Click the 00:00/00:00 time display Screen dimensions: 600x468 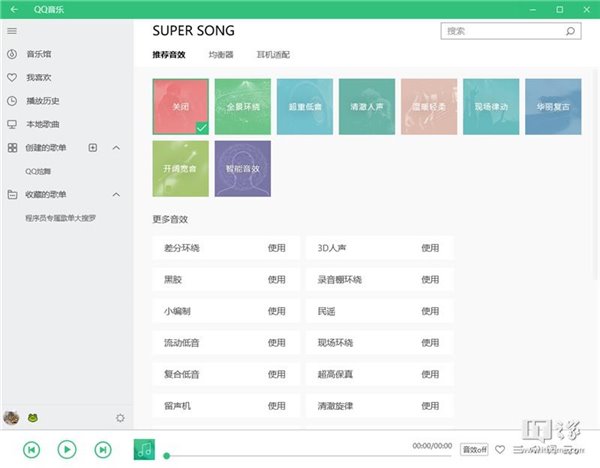pyautogui.click(x=432, y=446)
